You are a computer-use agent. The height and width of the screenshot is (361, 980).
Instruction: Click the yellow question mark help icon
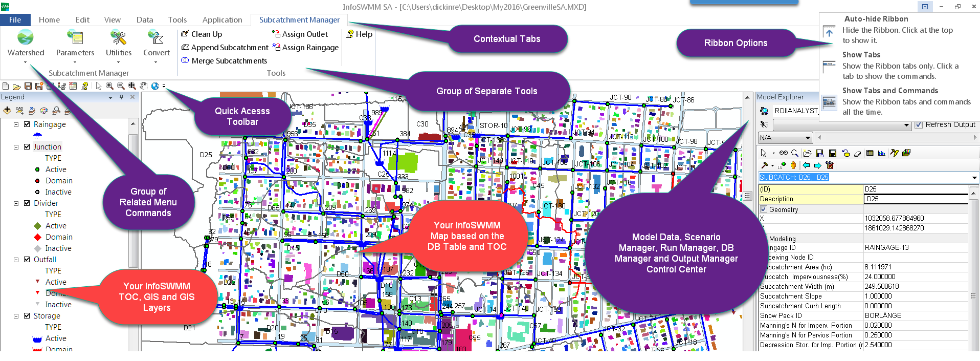(84, 86)
